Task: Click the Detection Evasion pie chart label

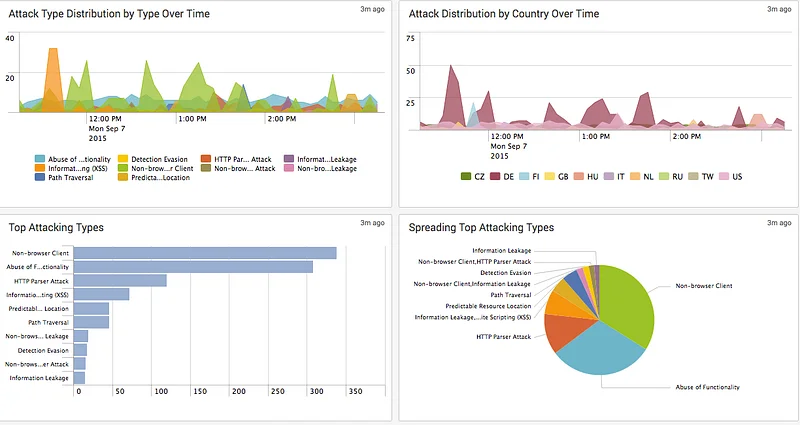Action: click(506, 273)
